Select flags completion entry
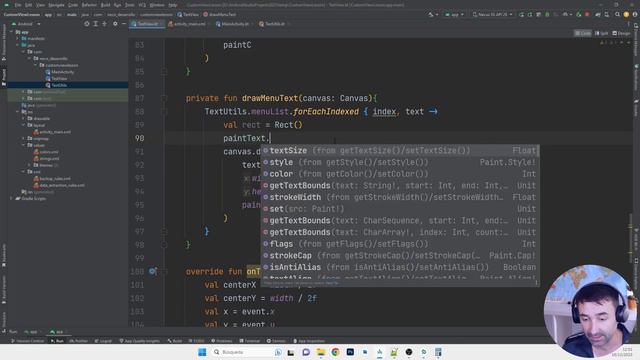Image resolution: width=640 pixels, height=360 pixels. 400,244
